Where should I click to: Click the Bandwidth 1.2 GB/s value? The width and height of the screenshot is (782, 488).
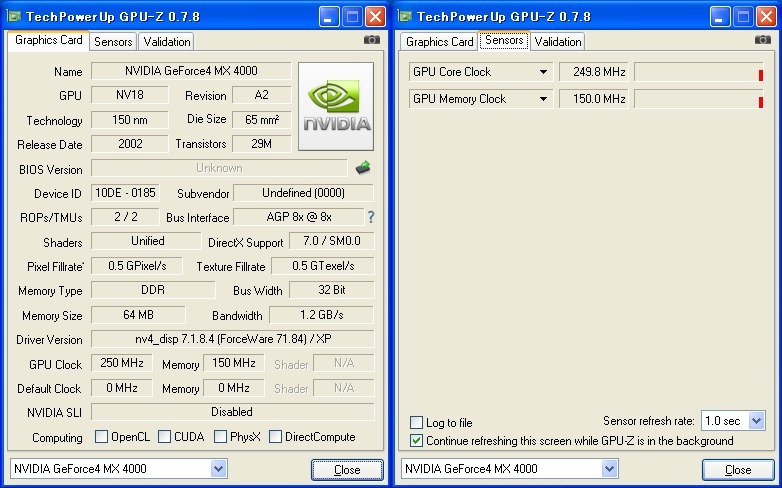(x=322, y=315)
